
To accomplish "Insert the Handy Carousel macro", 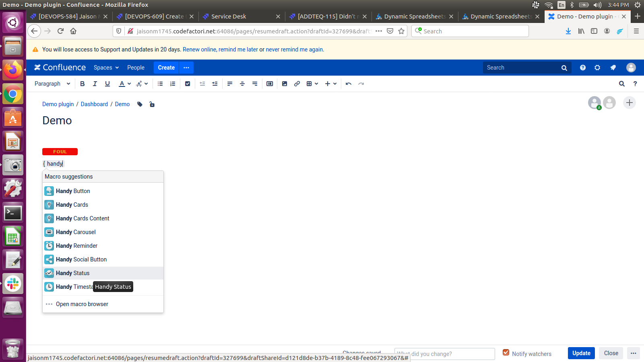I will pyautogui.click(x=103, y=232).
